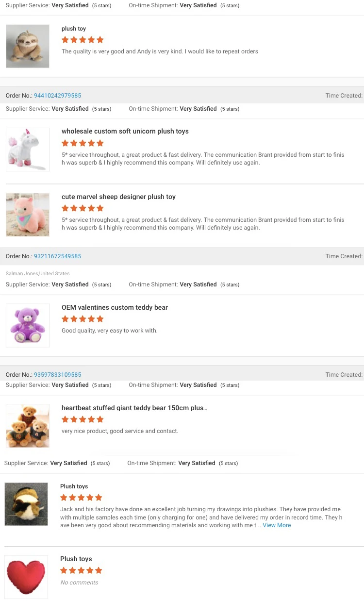Click 'cute marvel sheep designer plush toy'
The width and height of the screenshot is (364, 601).
click(x=118, y=197)
